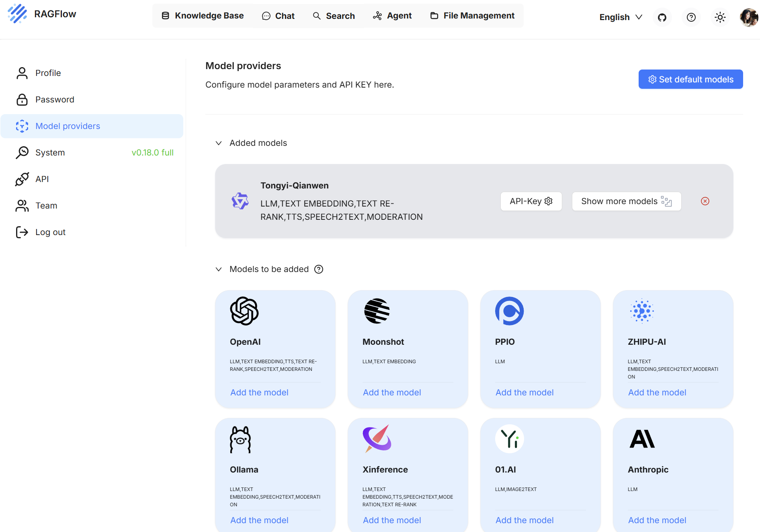Collapse the Added models section

pos(219,143)
